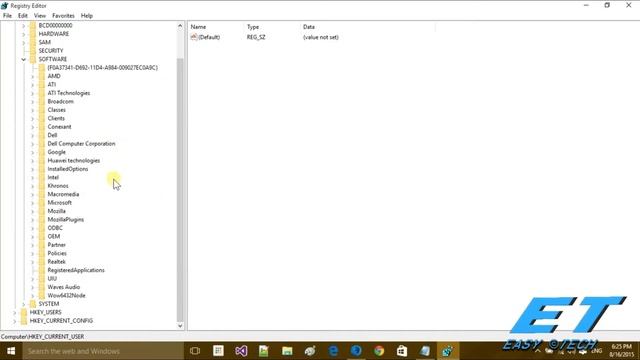This screenshot has height=360, width=640.
Task: Select the Clients key
Action: coord(56,118)
